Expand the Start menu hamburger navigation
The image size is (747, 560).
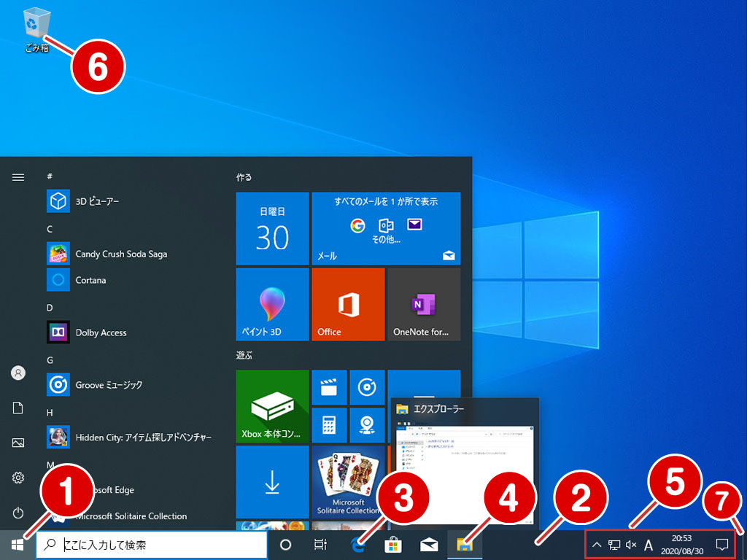point(18,177)
